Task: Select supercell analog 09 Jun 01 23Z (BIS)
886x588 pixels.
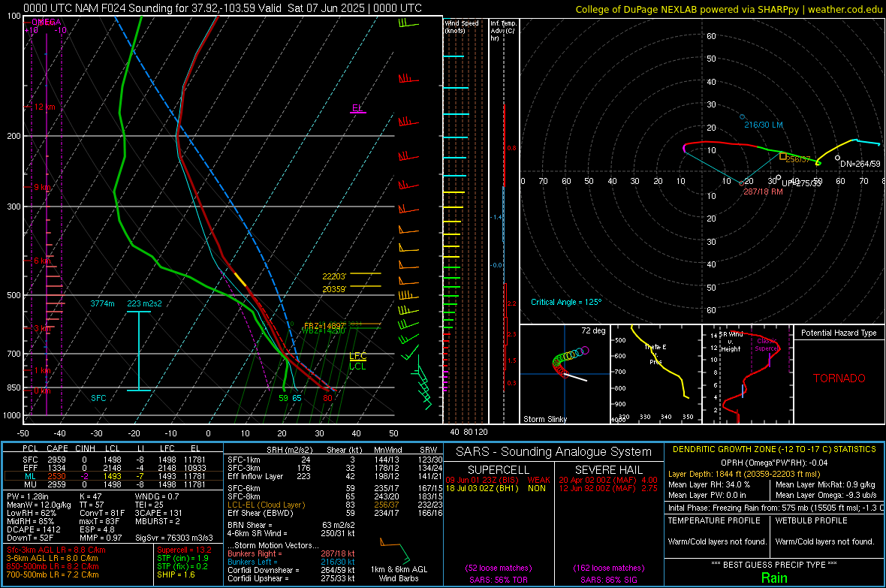Action: (497, 480)
